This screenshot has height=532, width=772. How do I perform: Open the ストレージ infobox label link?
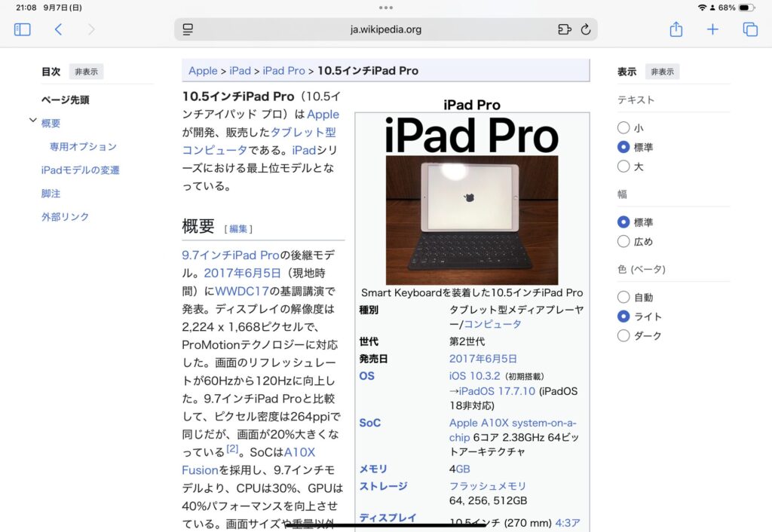click(384, 486)
